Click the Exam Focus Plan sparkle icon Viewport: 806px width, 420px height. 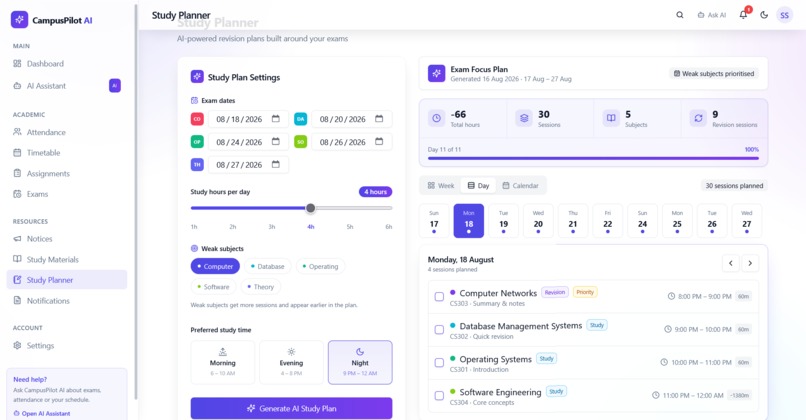[436, 73]
